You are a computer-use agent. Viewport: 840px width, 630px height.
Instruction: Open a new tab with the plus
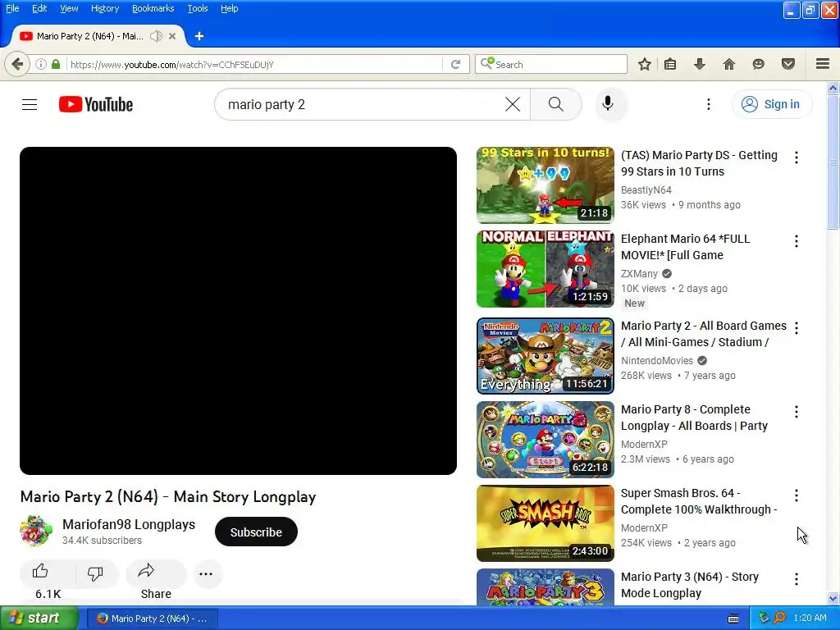(199, 36)
